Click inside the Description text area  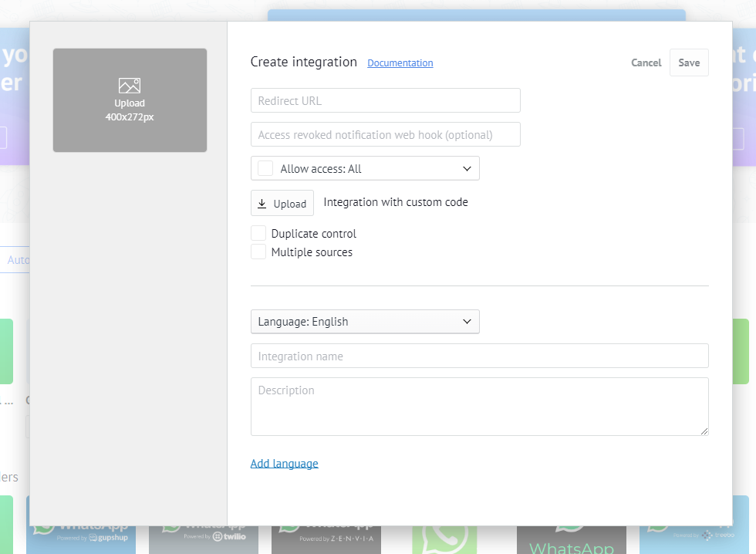(479, 406)
